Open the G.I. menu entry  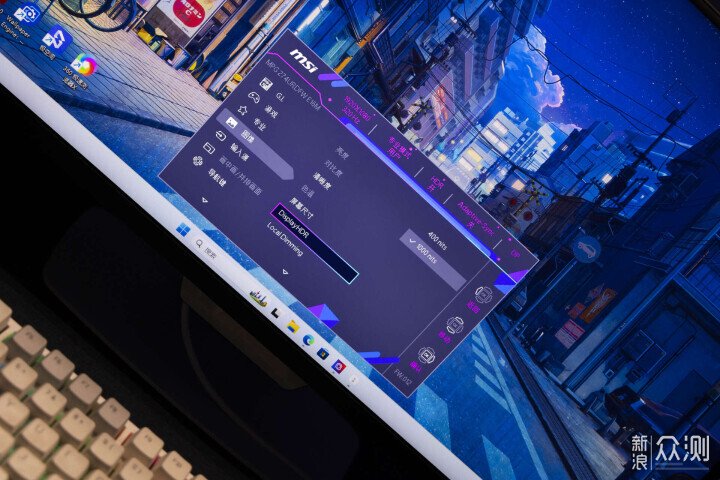click(x=280, y=96)
